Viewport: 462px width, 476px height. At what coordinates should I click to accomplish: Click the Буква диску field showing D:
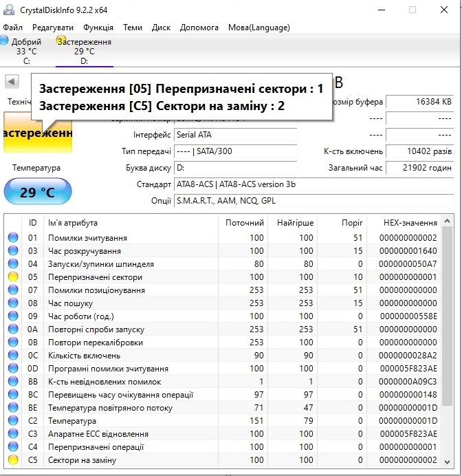coord(235,168)
